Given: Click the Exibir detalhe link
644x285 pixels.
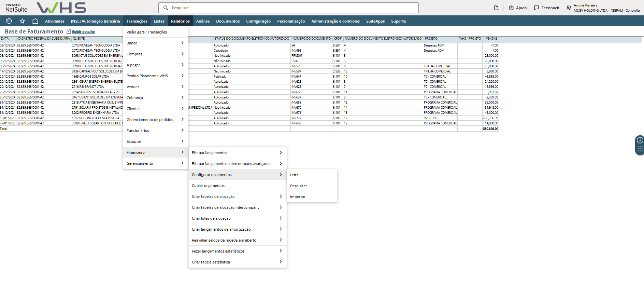Looking at the screenshot, I should coord(83,32).
